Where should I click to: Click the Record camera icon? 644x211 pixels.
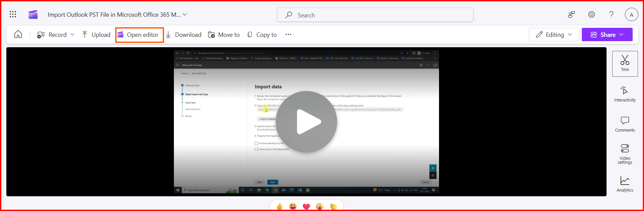click(x=41, y=35)
